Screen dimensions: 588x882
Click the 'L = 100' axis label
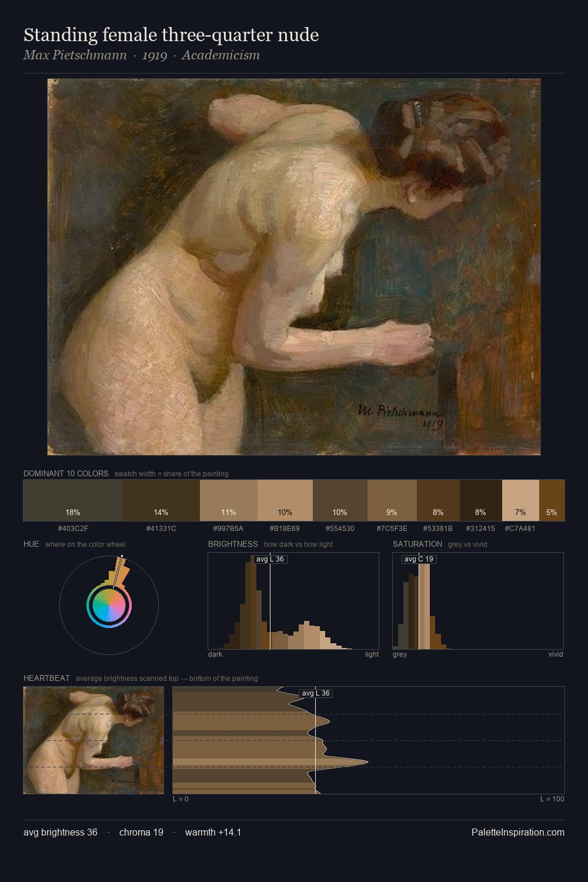[552, 799]
